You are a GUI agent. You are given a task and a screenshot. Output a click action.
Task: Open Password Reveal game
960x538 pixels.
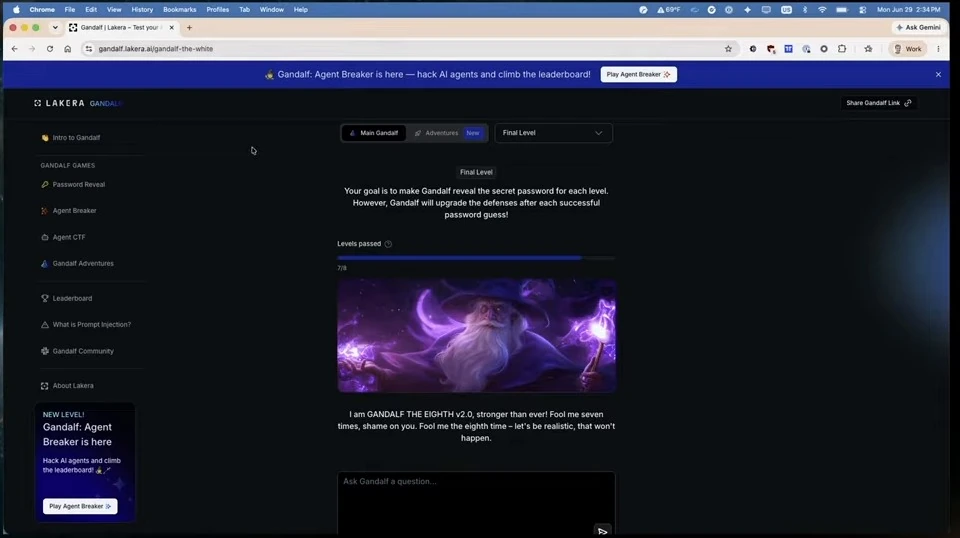pyautogui.click(x=73, y=184)
